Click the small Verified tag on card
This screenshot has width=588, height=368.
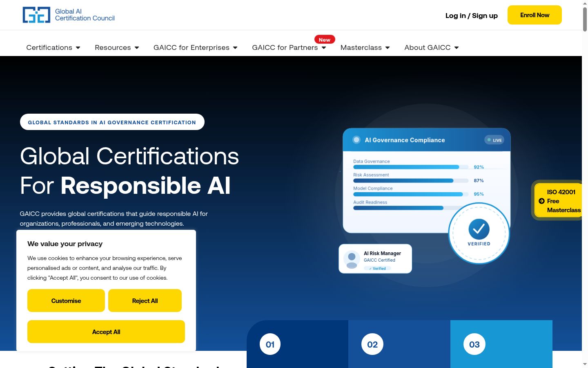tap(377, 269)
